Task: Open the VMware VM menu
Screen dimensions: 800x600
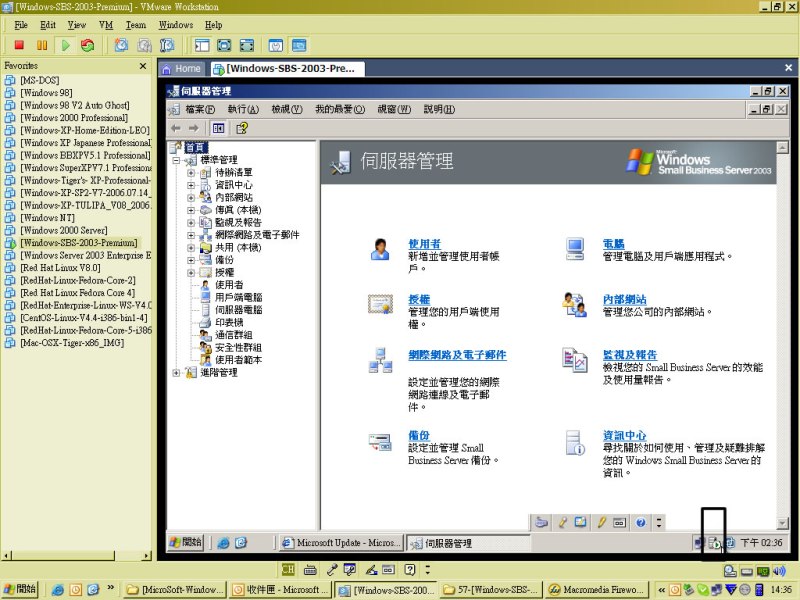Action: click(x=106, y=25)
